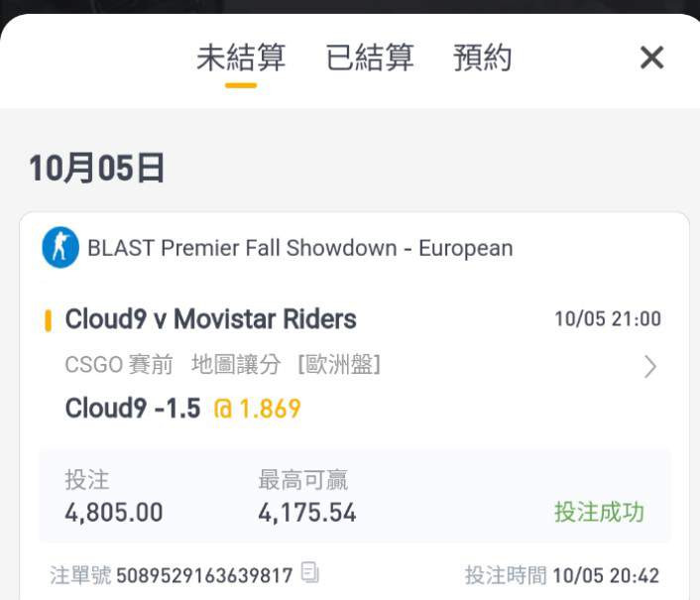Click the Cloud9 -1.5 selection line
The image size is (700, 600).
(133, 408)
